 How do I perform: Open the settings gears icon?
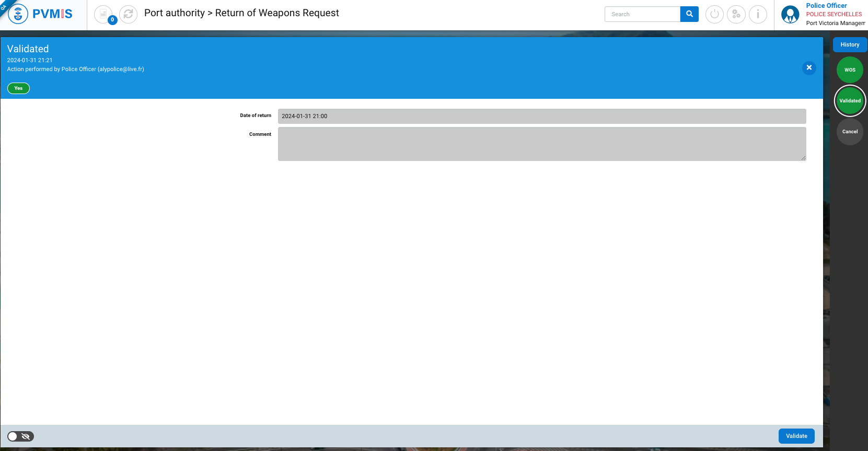736,14
